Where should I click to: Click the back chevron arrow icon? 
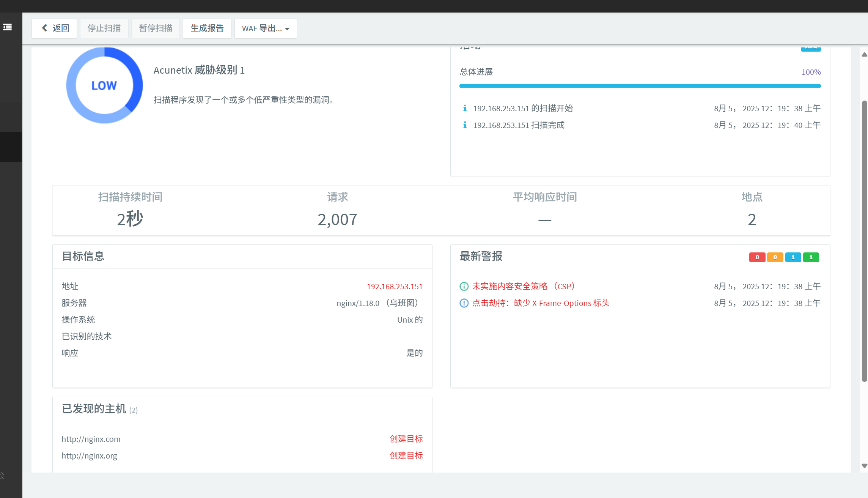click(45, 28)
